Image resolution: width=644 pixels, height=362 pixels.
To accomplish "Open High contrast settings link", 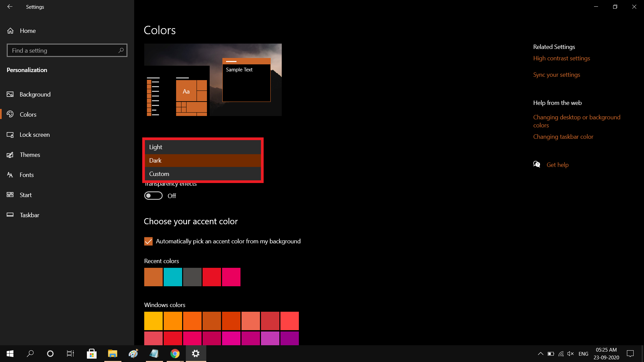I will (x=561, y=58).
